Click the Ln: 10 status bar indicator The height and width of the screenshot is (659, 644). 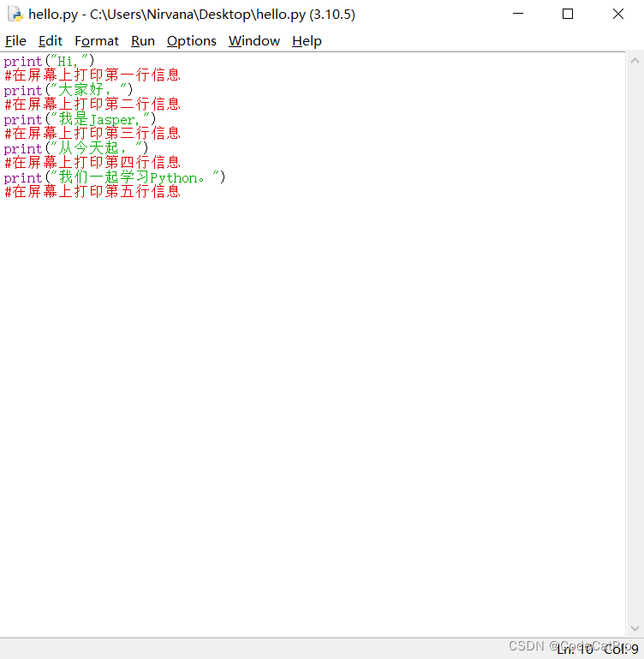(575, 650)
